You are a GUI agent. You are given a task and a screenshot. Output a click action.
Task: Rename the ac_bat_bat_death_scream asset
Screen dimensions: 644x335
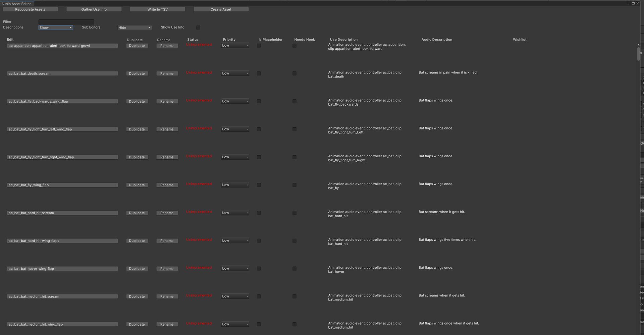coord(167,73)
